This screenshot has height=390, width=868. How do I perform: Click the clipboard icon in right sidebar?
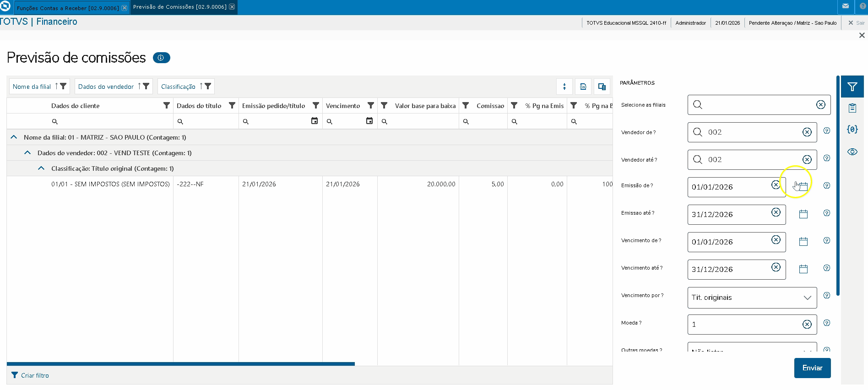click(852, 108)
